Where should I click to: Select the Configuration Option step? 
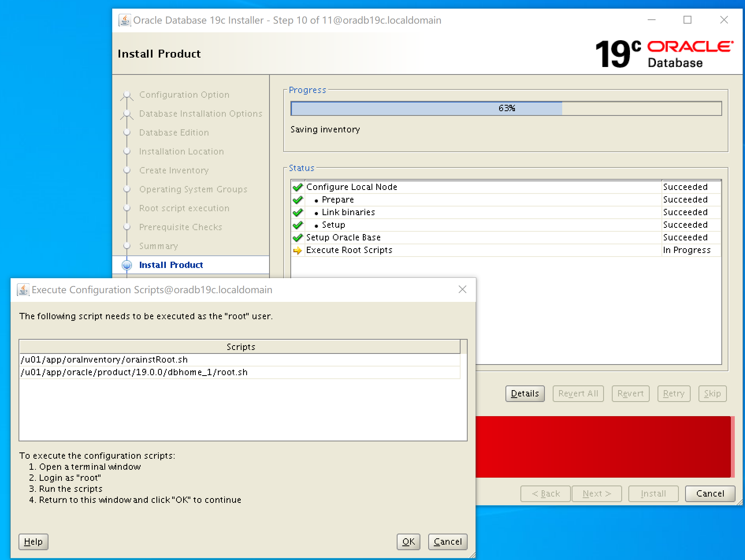tap(184, 95)
